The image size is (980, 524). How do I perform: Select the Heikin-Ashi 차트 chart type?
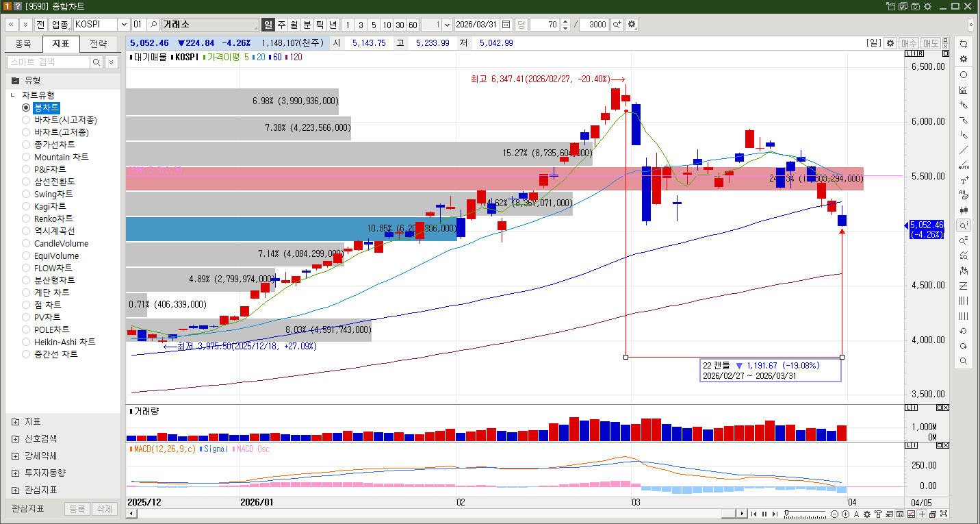(x=26, y=342)
